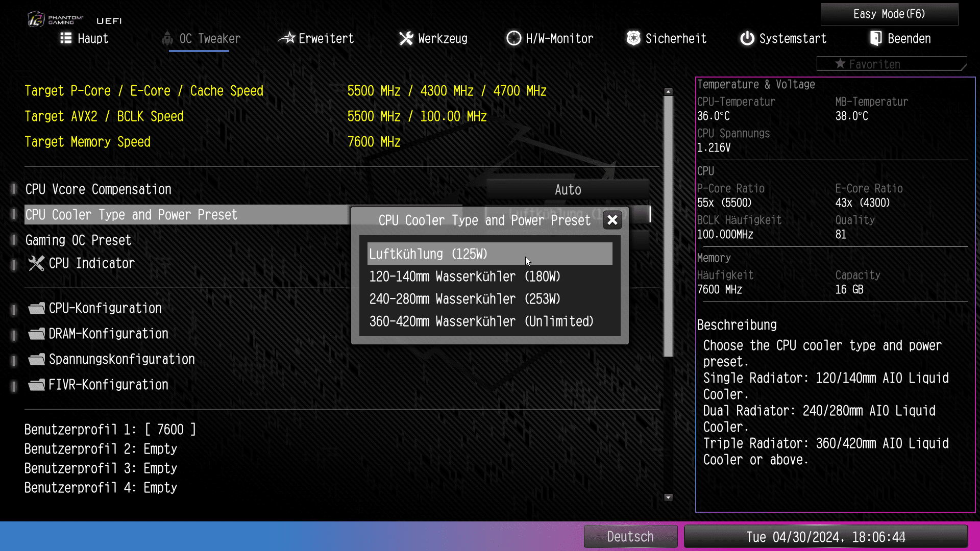Open the CPU-Konfiguration submenu
The width and height of the screenshot is (980, 551).
pos(95,308)
